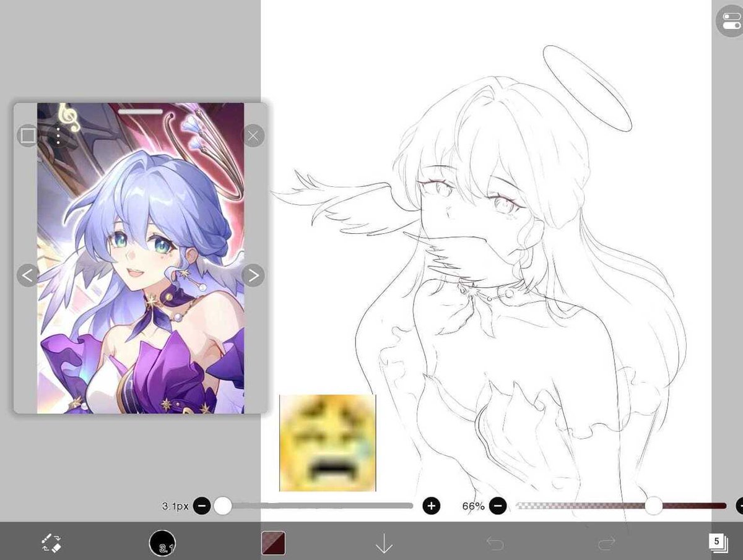Minimize the reference window with square icon
The height and width of the screenshot is (560, 743).
[27, 136]
